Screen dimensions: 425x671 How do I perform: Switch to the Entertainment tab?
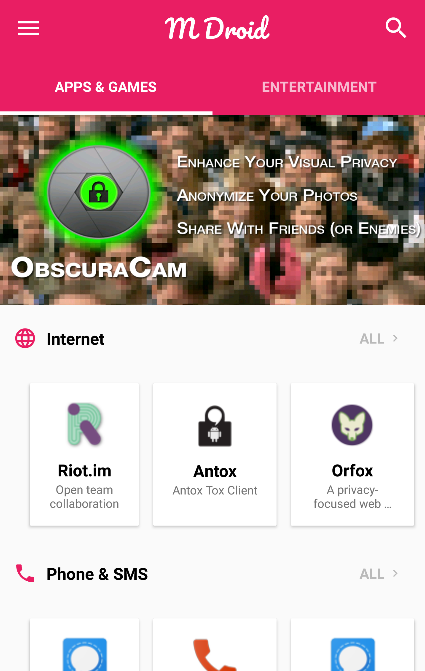pyautogui.click(x=319, y=87)
